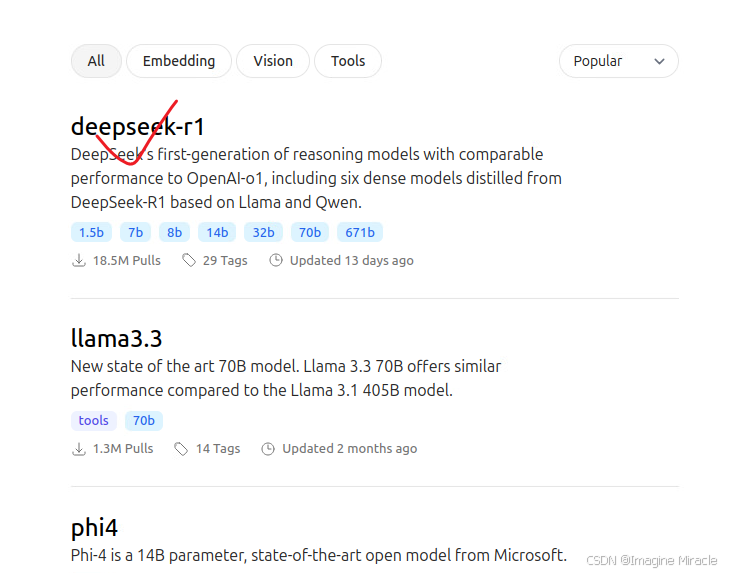Open the phi4 model page
738x573 pixels.
[x=94, y=527]
